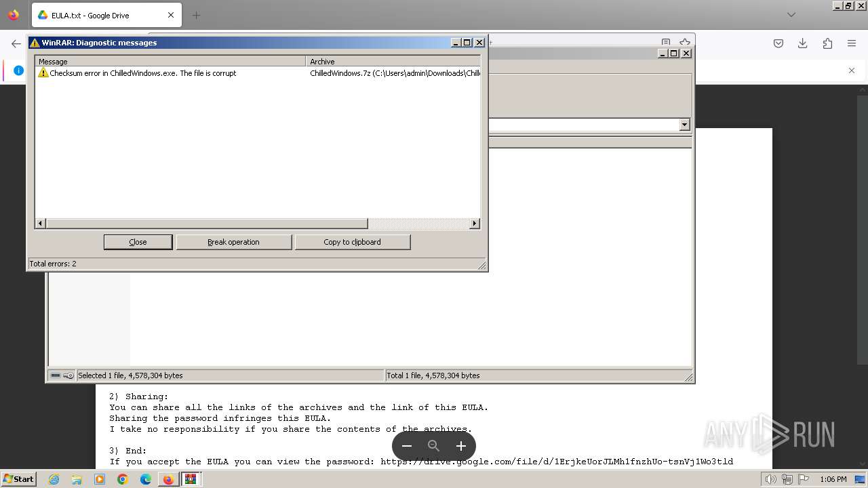Click the network tray icon

(787, 479)
